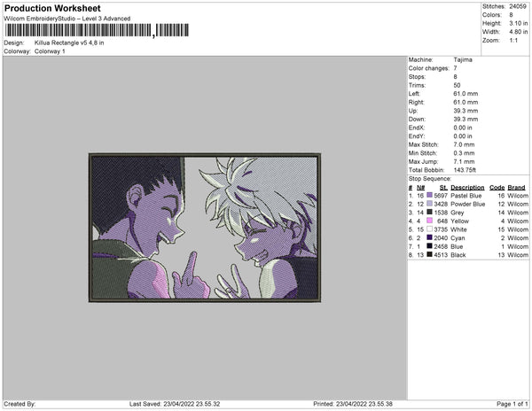Viewport: 532px width, 411px height.
Task: Click the Trims value '50'
Action: point(457,85)
